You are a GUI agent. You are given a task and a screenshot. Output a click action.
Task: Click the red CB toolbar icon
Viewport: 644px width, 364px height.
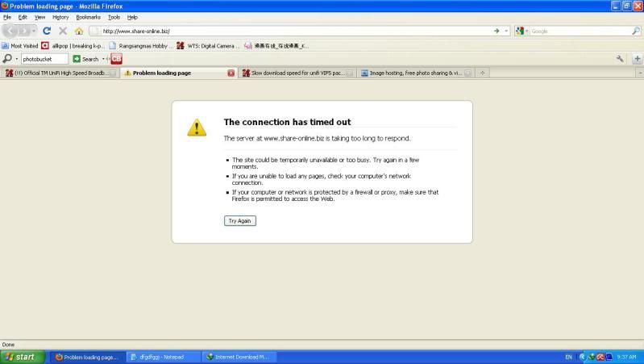click(x=117, y=59)
